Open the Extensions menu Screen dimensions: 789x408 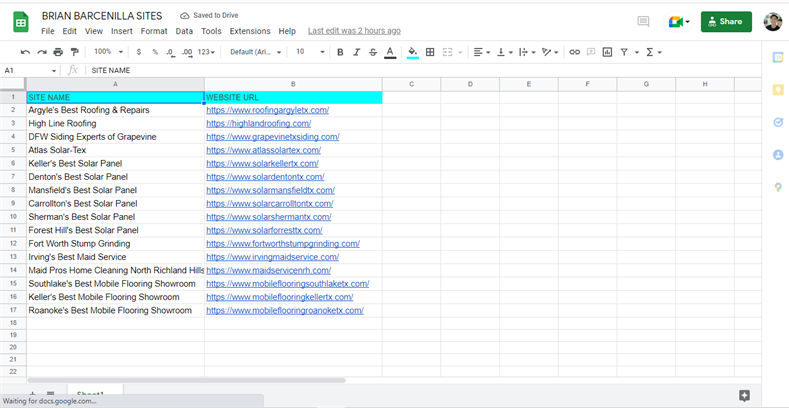coord(250,31)
